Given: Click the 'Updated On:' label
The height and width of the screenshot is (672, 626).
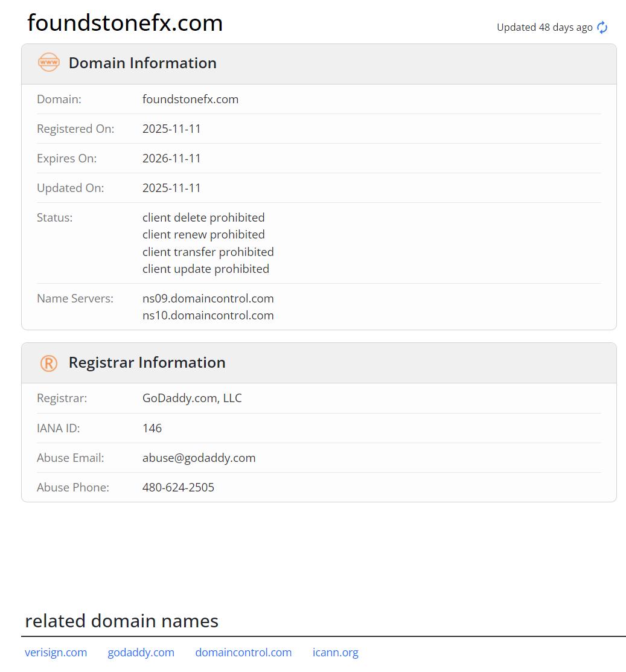Looking at the screenshot, I should click(70, 188).
